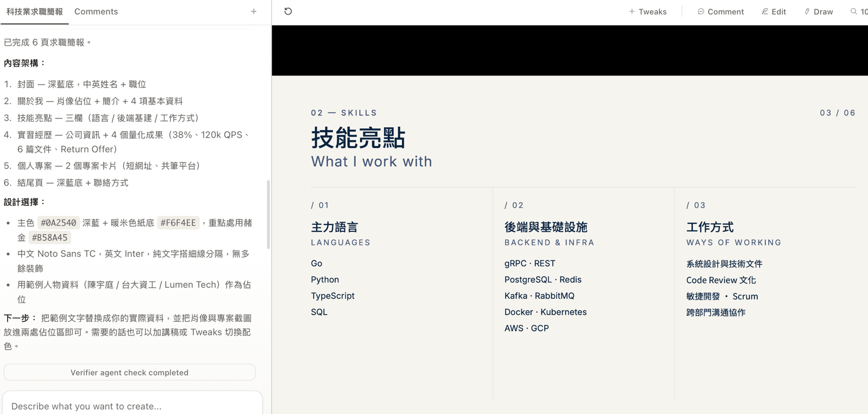
Task: Click the WAYS OF WORKING label
Action: pyautogui.click(x=734, y=243)
